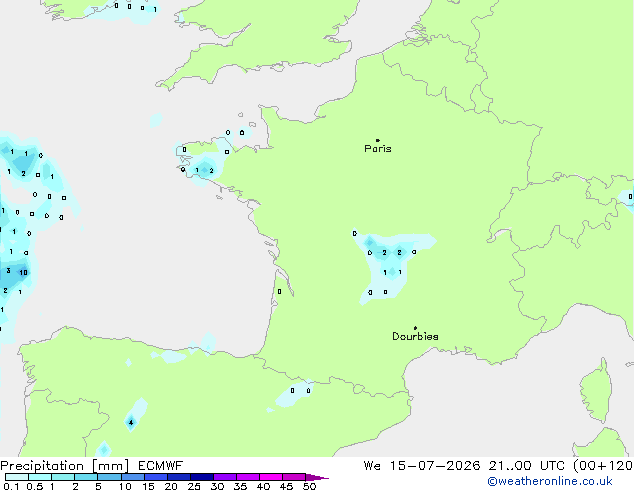Select the purple 30 mm legend swatch
The width and height of the screenshot is (634, 490).
[225, 477]
